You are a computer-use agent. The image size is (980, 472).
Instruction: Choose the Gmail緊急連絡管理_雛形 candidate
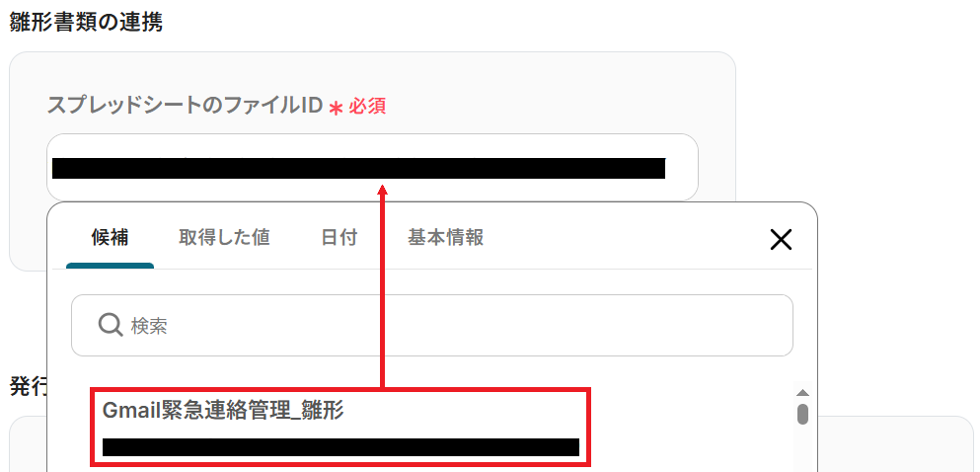(x=340, y=427)
